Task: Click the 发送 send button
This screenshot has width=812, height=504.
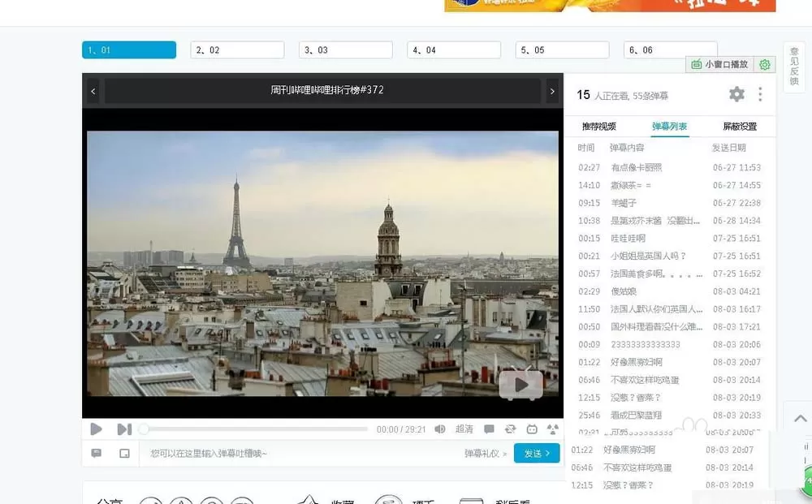Action: coord(537,454)
